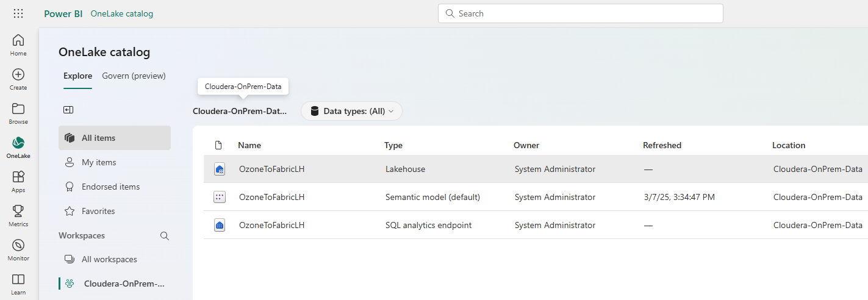This screenshot has height=300, width=868.
Task: Show Endorsed items list
Action: (110, 187)
